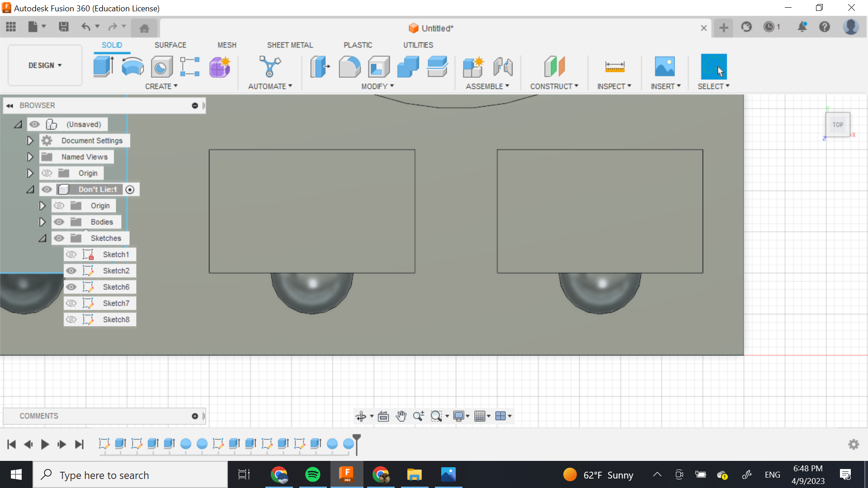Screen dimensions: 868x488
Task: Collapse the Sketches folder
Action: 42,238
